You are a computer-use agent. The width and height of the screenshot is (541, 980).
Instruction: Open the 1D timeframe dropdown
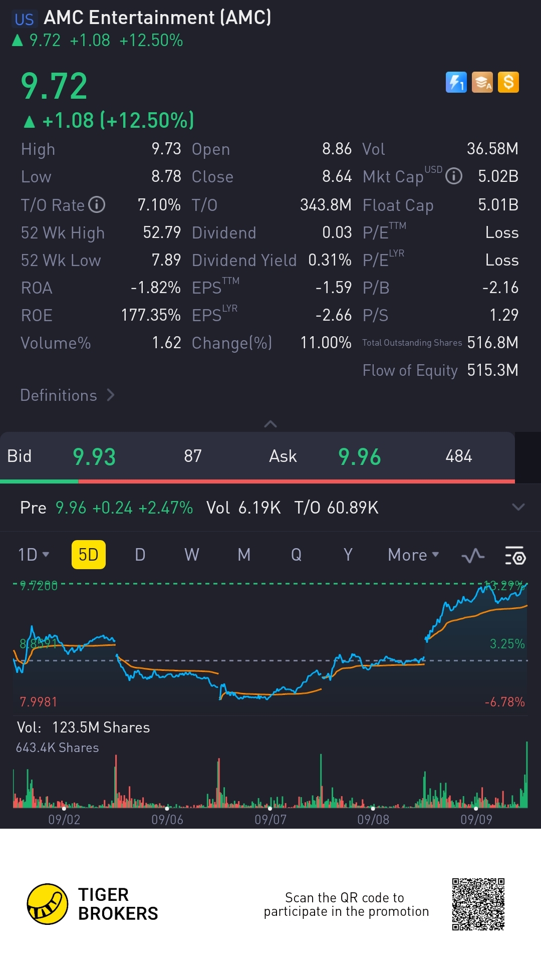(34, 555)
